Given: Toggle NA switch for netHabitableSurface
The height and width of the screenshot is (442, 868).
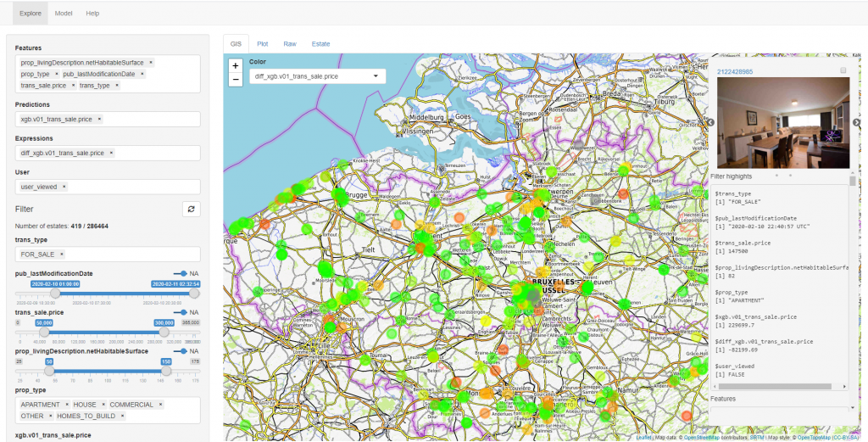Looking at the screenshot, I should pyautogui.click(x=180, y=351).
